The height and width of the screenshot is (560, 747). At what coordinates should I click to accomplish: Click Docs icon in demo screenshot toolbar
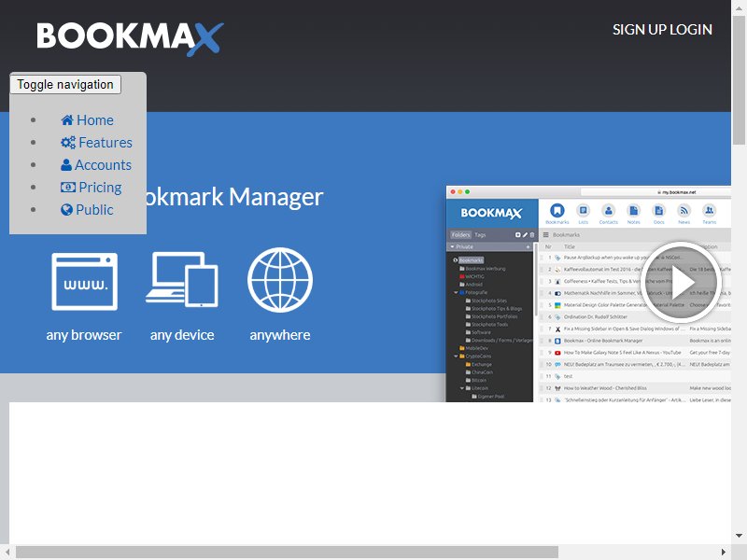pyautogui.click(x=659, y=214)
